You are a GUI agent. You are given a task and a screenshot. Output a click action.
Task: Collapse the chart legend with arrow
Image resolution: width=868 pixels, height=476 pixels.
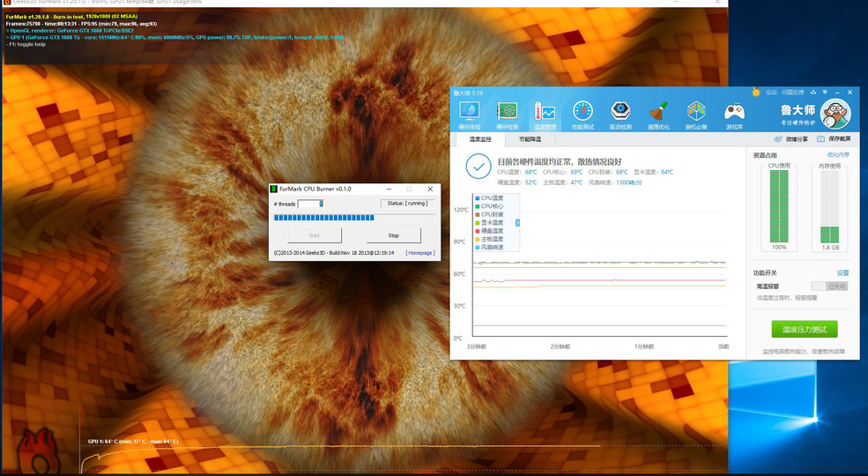517,223
